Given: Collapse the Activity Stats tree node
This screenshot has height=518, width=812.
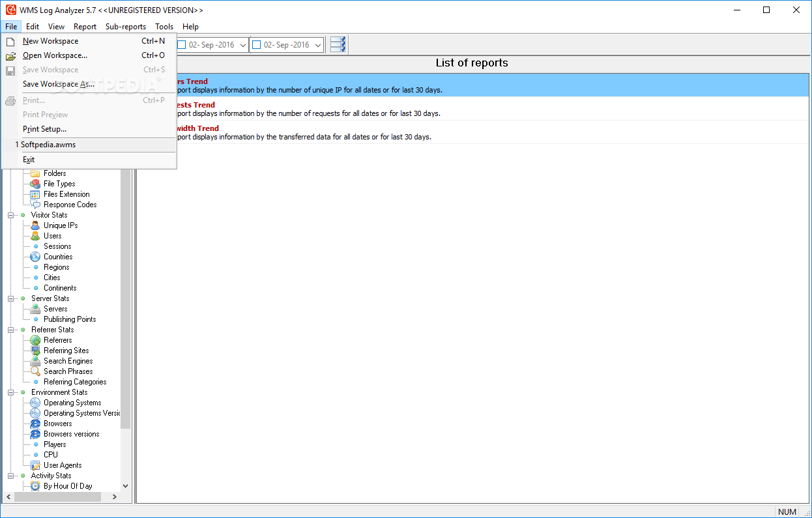Looking at the screenshot, I should 11,476.
